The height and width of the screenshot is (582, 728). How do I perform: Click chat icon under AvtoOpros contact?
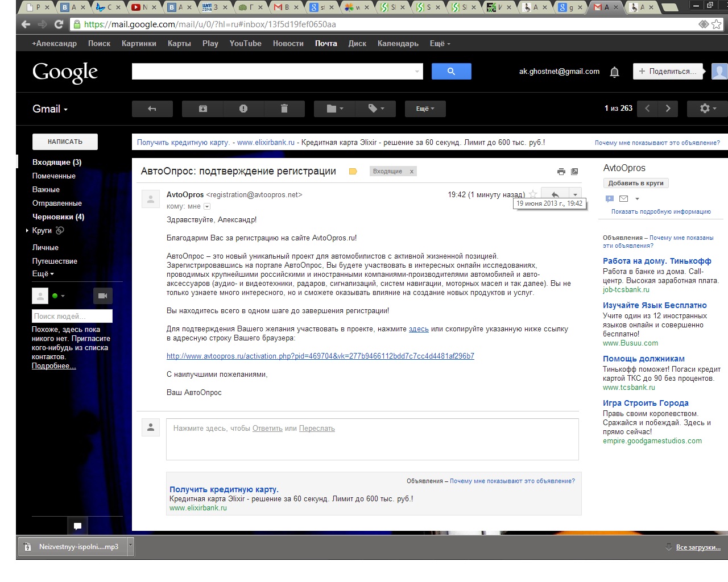pyautogui.click(x=610, y=198)
